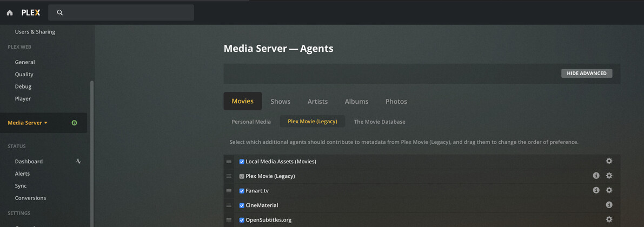Viewport: 644px width, 227px height.
Task: Select Plex Movie (Legacy) agent tab
Action: pos(313,122)
